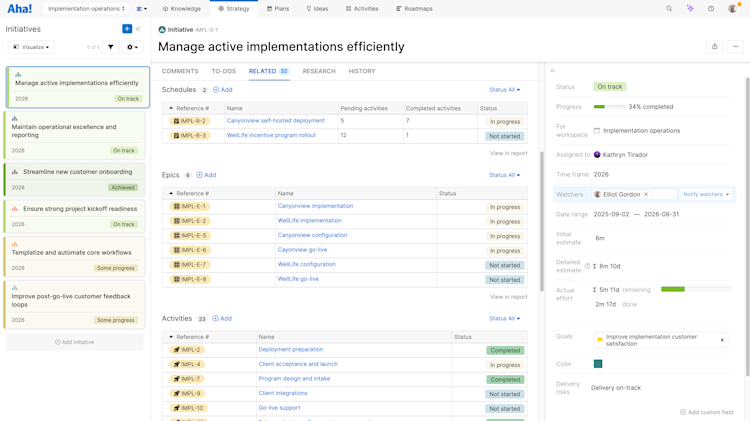Click Add next to Schedules
This screenshot has height=421, width=750.
point(222,89)
